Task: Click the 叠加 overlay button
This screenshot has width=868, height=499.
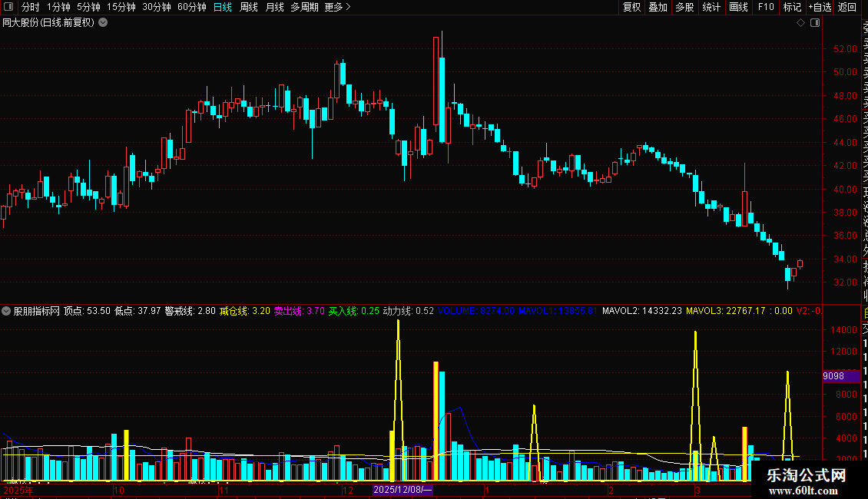Action: point(658,7)
